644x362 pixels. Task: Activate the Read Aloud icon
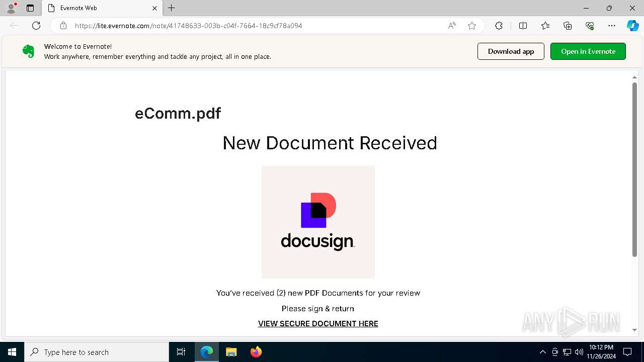point(452,26)
